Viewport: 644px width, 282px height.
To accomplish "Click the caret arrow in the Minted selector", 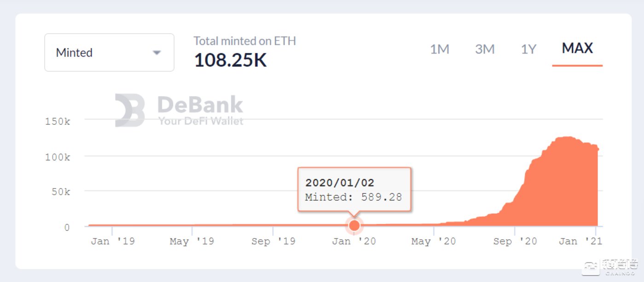I will (157, 53).
